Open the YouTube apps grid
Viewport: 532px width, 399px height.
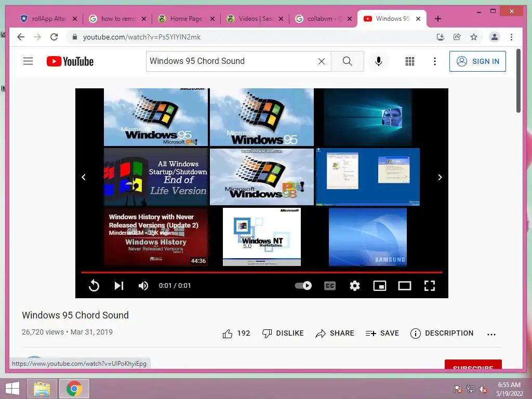(x=409, y=61)
